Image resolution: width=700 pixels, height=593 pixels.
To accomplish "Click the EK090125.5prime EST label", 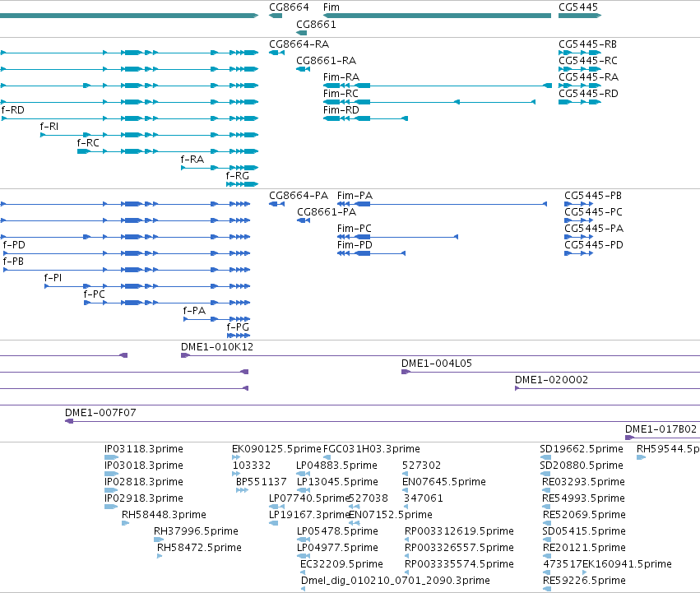I will coord(276,449).
